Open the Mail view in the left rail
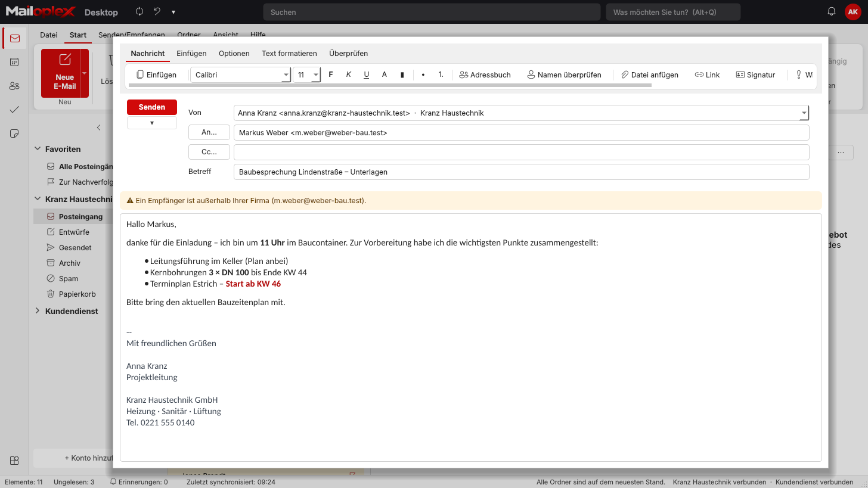Screen dimensions: 868x488 pyautogui.click(x=15, y=38)
